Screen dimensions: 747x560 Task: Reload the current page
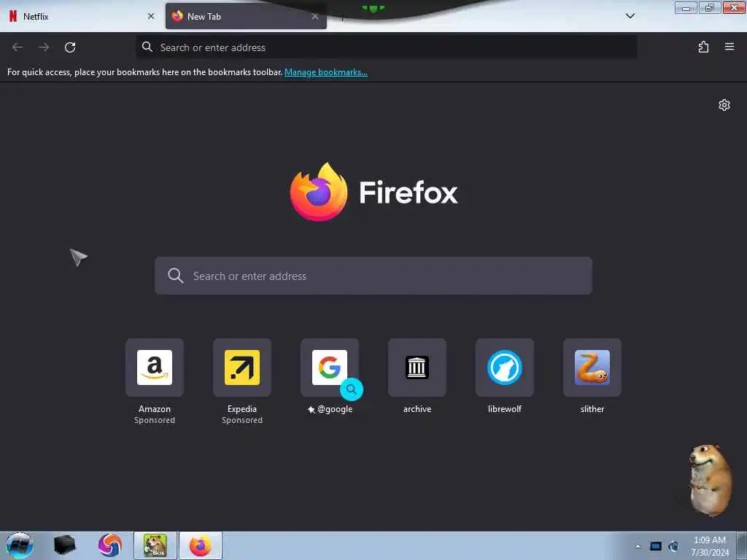[x=70, y=47]
